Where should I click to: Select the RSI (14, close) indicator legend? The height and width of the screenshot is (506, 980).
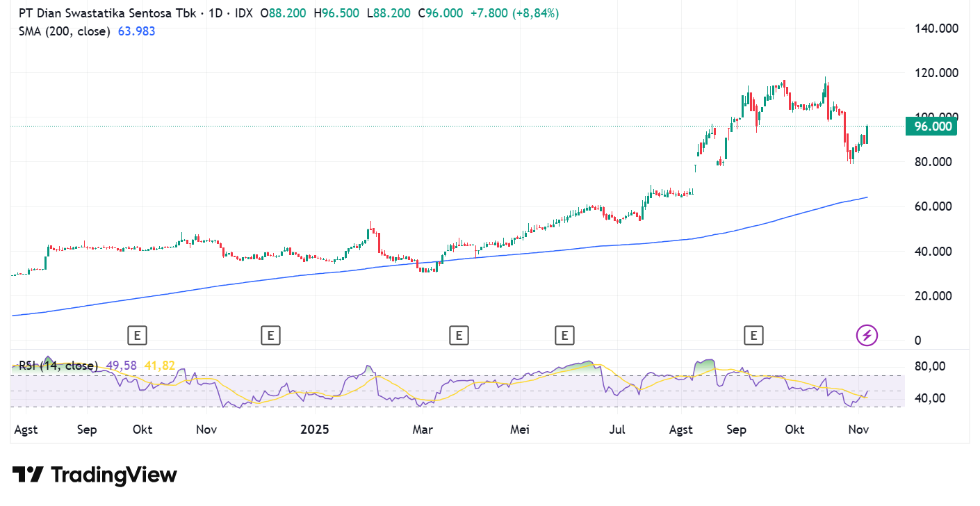point(58,366)
